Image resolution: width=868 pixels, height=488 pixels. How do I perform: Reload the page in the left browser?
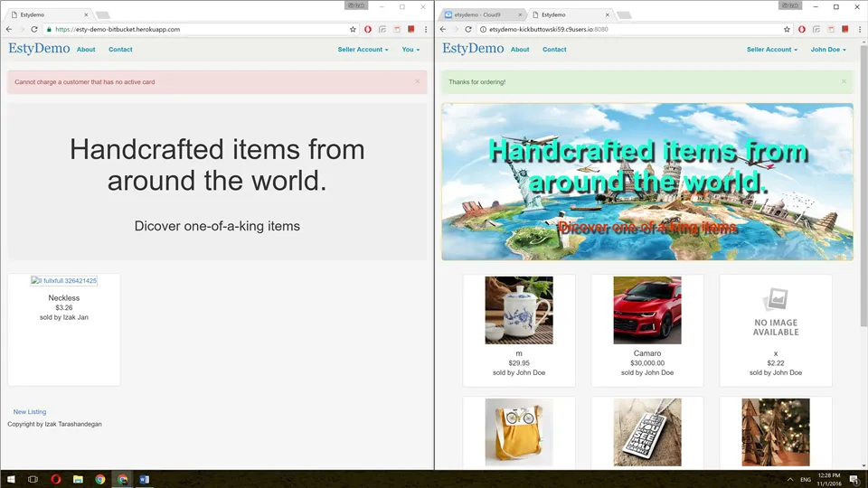point(34,29)
